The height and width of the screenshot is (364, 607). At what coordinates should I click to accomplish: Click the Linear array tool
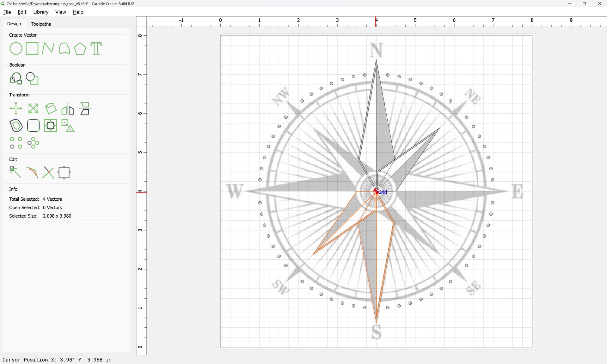[16, 143]
